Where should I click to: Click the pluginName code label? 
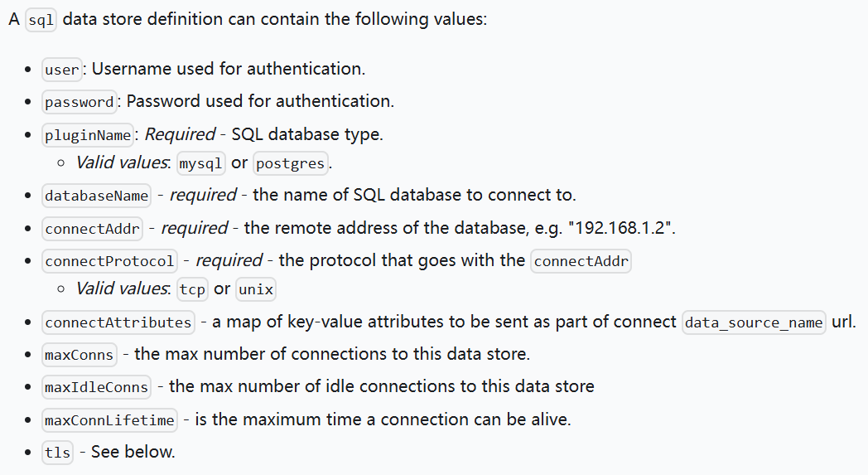(x=88, y=134)
